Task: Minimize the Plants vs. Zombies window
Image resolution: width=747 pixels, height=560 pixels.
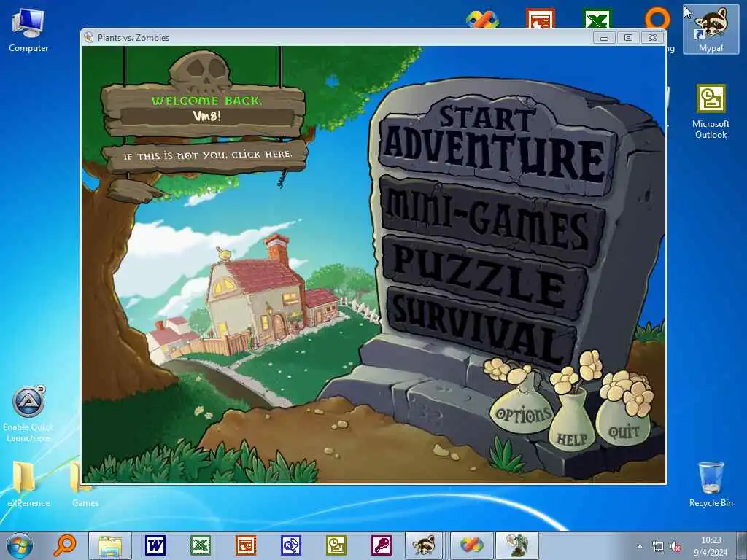Action: coord(604,38)
